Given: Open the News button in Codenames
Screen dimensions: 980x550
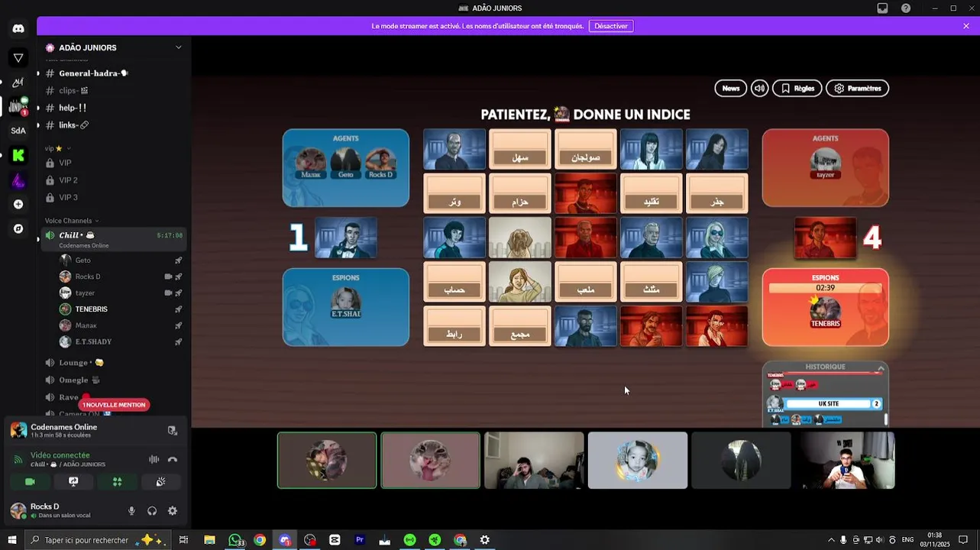Looking at the screenshot, I should tap(731, 89).
